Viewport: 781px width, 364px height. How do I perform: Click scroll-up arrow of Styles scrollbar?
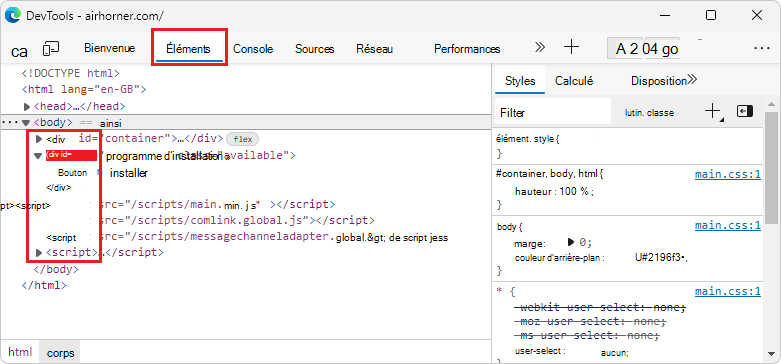pos(771,104)
